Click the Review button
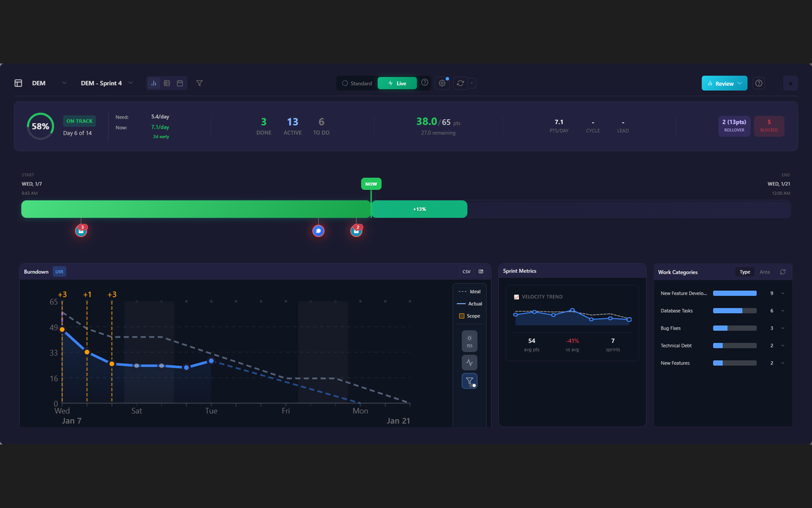Viewport: 812px width, 508px height. coord(724,83)
